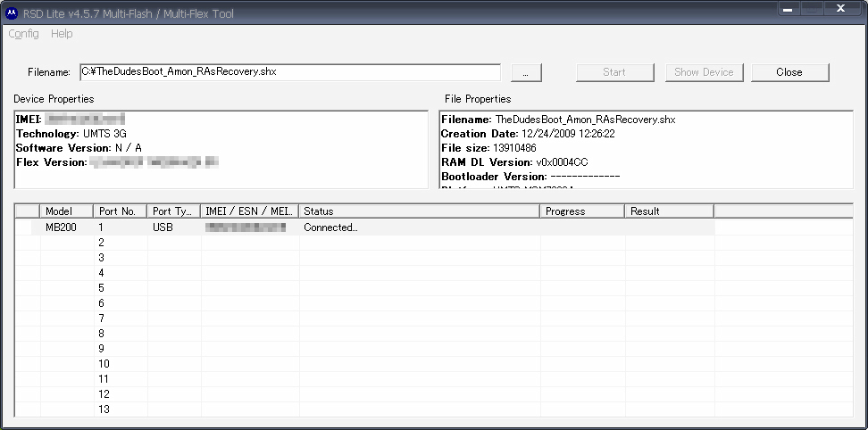868x430 pixels.
Task: Select port number 5 row
Action: 365,288
